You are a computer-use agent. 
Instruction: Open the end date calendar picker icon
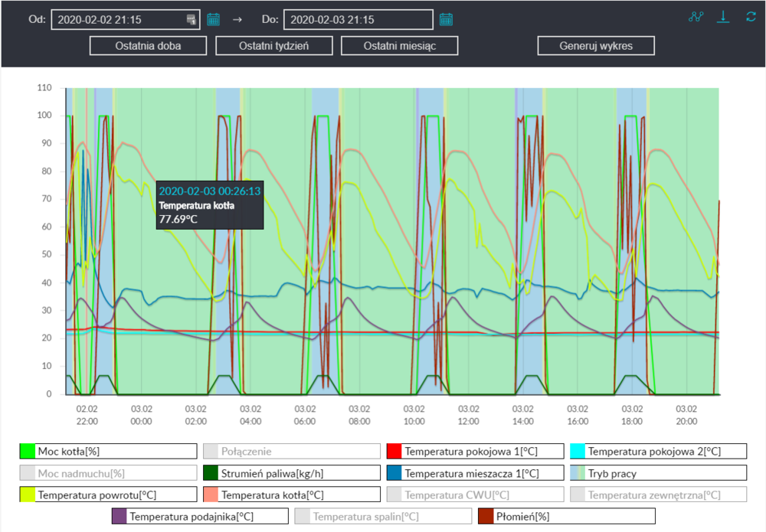[446, 20]
